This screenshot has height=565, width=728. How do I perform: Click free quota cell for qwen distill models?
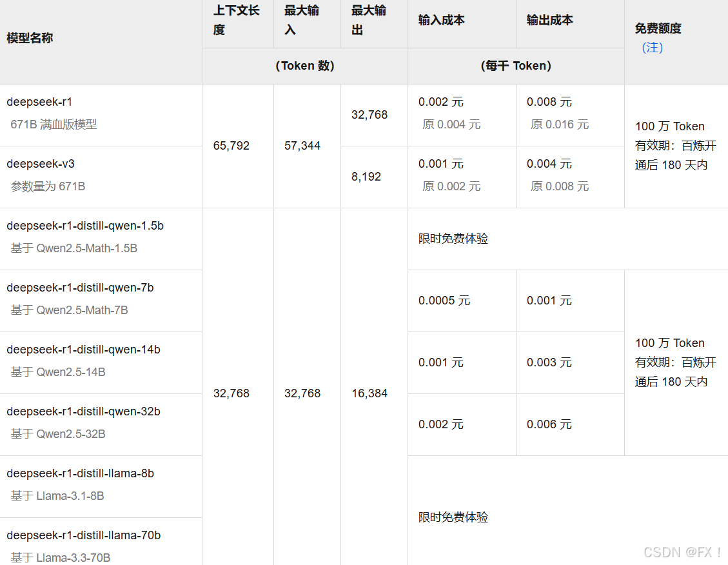(x=676, y=362)
